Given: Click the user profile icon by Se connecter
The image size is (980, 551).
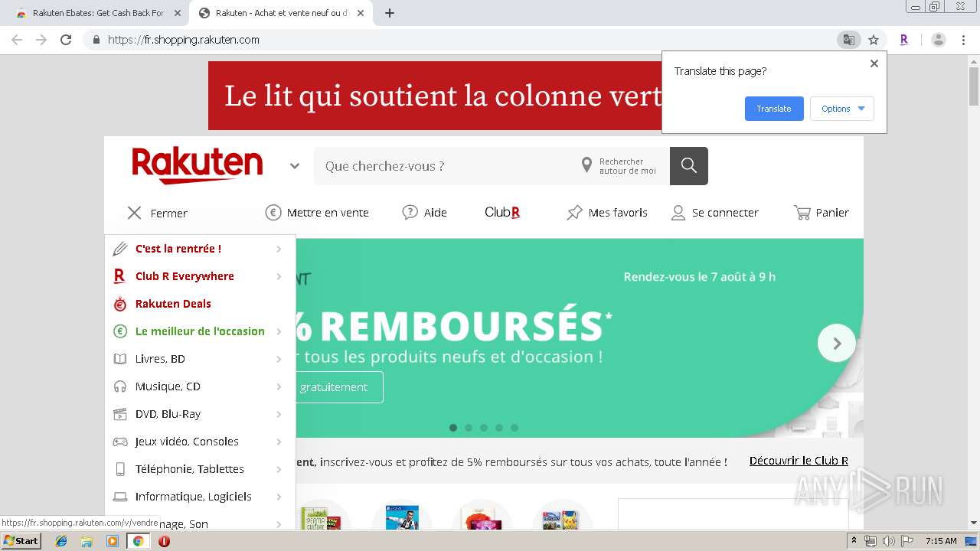Looking at the screenshot, I should coord(678,213).
